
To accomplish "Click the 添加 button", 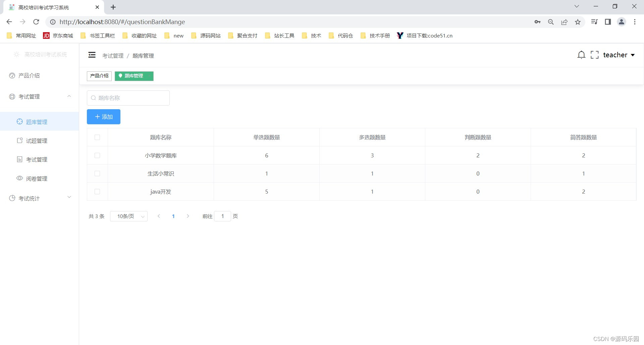I will click(103, 117).
